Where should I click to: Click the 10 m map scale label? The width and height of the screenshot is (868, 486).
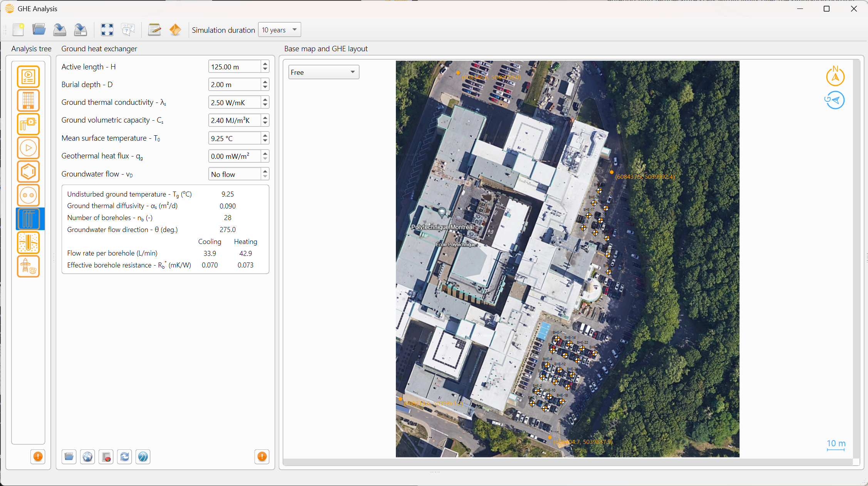tap(836, 444)
